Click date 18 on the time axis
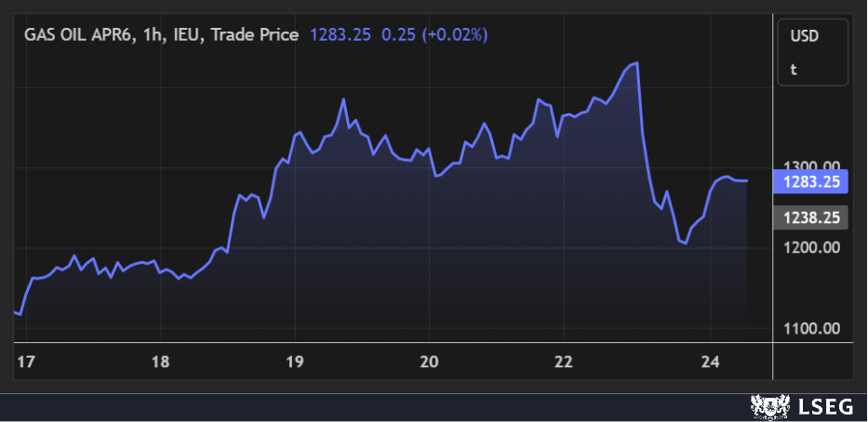Viewport: 868px width, 422px height. (x=160, y=361)
